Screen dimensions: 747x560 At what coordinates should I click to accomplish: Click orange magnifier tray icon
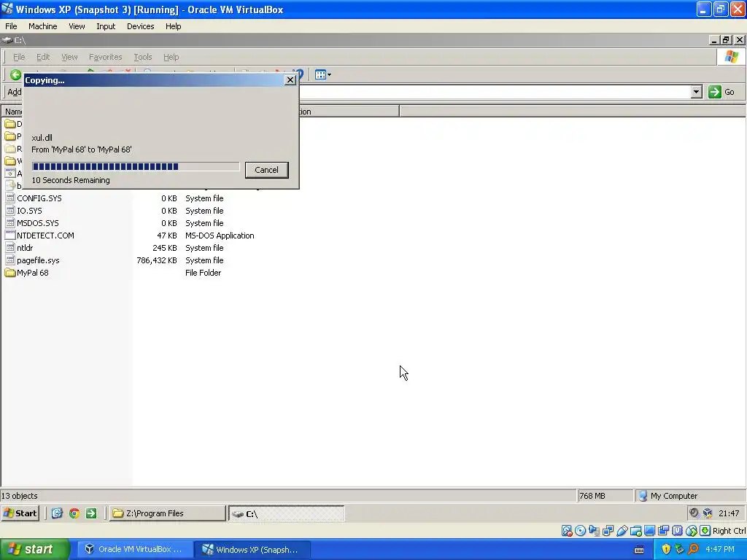coord(693,550)
